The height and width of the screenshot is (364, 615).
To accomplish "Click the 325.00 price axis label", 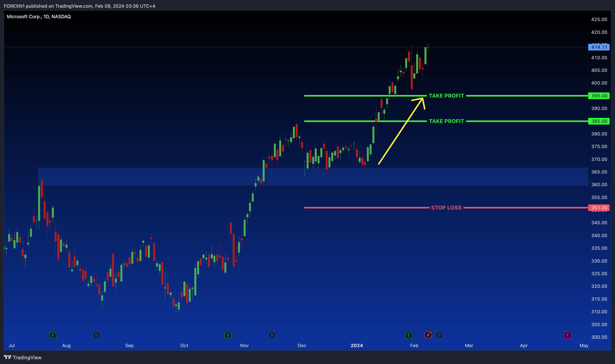I will click(x=599, y=273).
